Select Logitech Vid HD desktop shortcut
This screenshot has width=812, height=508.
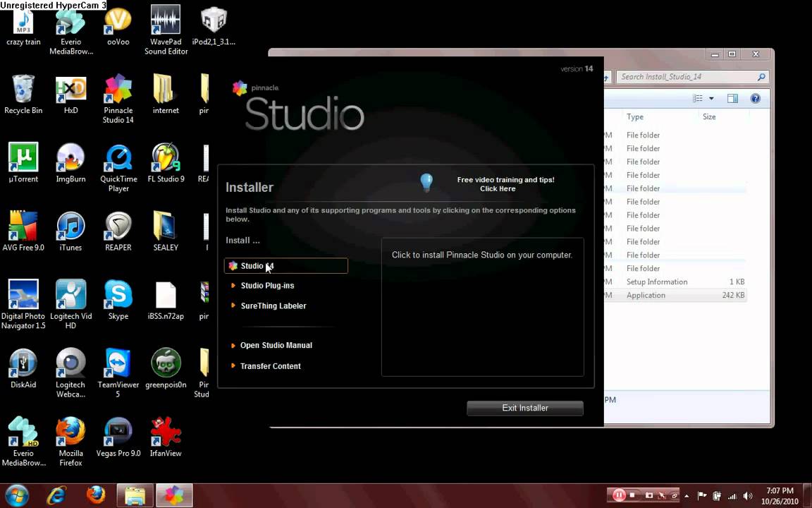[71, 304]
